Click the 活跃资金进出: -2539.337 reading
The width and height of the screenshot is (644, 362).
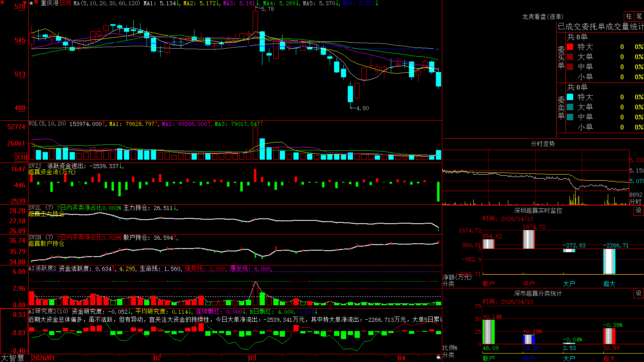[84, 166]
